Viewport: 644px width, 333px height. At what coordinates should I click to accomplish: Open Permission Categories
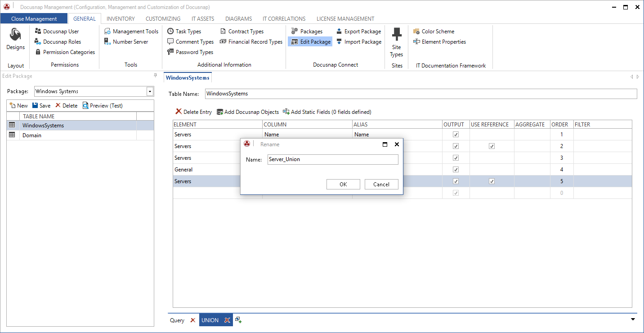tap(65, 52)
